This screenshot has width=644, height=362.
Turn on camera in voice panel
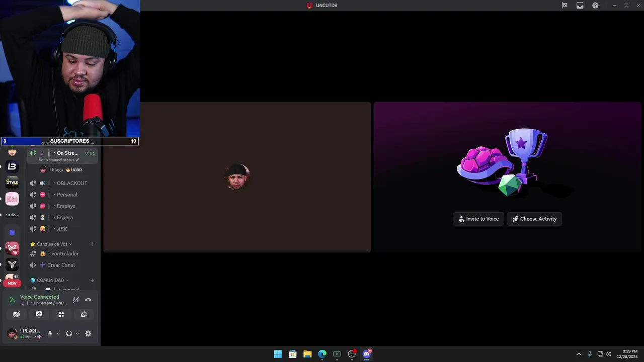coord(17,314)
